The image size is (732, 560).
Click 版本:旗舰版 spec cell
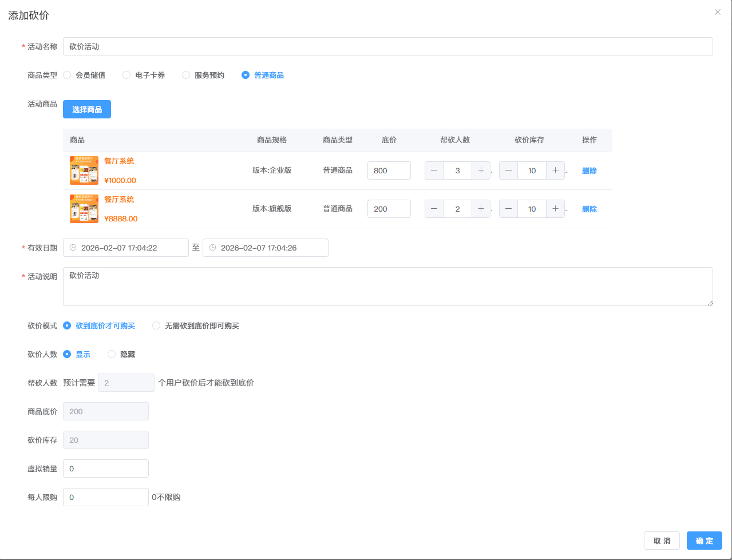272,209
